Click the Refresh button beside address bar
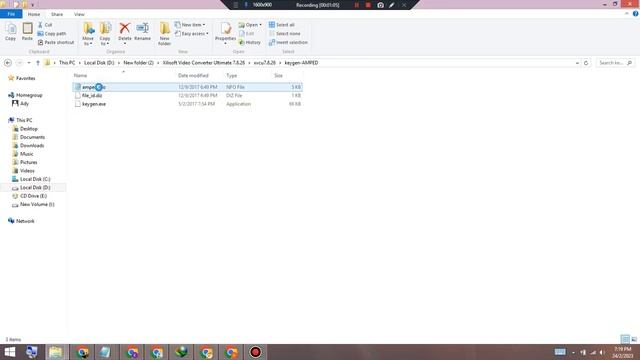Viewport: 640px width, 360px height. [x=586, y=63]
